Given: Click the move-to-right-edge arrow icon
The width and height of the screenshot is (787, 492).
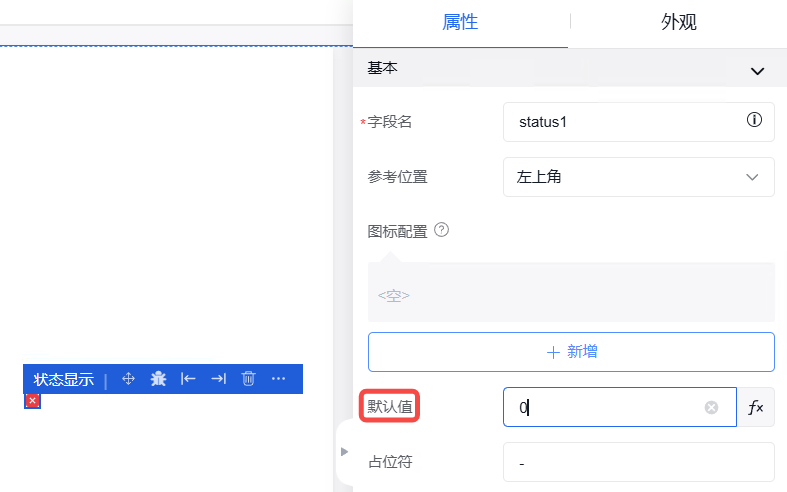Looking at the screenshot, I should tap(218, 379).
